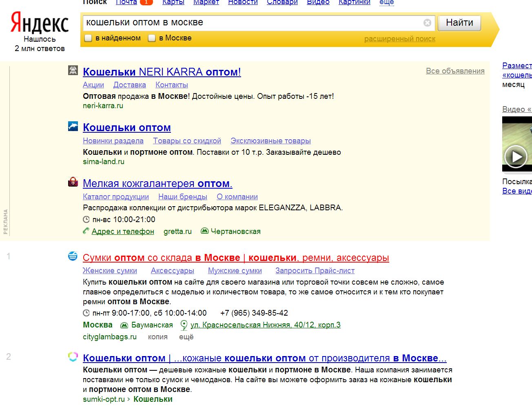Image resolution: width=532 pixels, height=412 pixels.
Task: Click the gretta.ru handbag favicon
Action: pos(73,182)
